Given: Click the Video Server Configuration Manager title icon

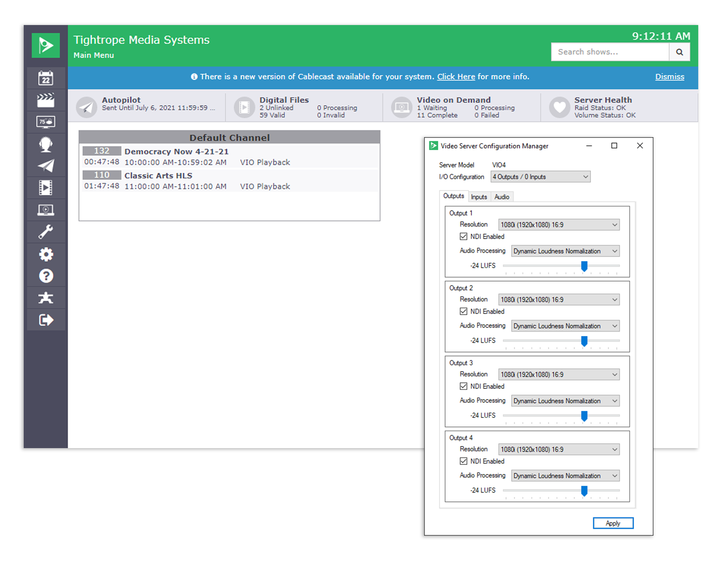Looking at the screenshot, I should coord(434,146).
